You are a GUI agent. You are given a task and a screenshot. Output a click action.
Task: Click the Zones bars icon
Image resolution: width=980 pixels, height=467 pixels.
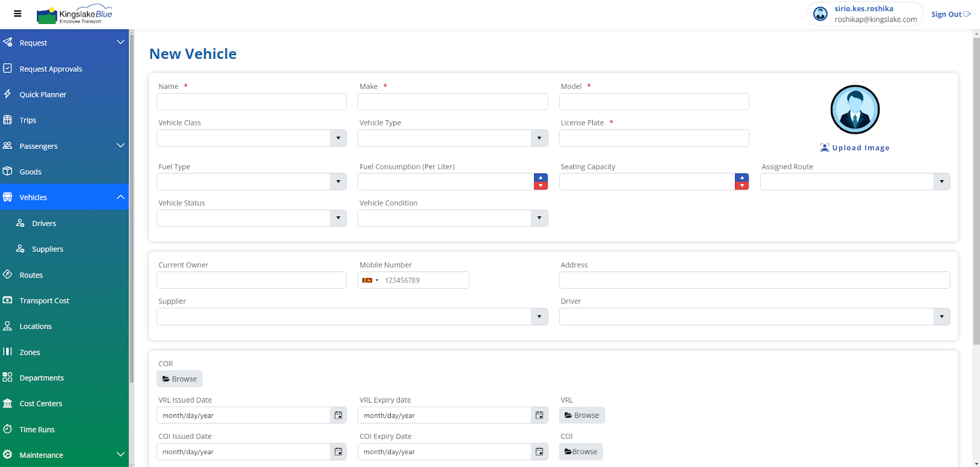pos(7,352)
